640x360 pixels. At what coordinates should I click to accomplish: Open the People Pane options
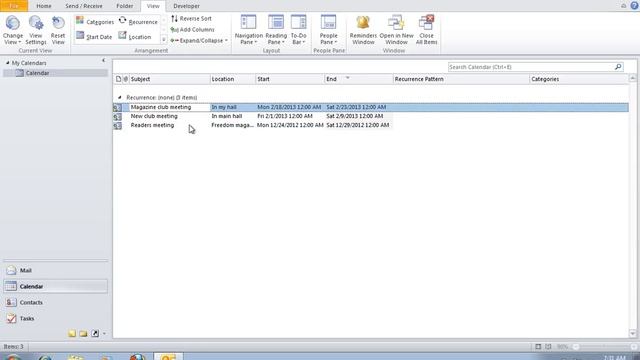click(329, 30)
